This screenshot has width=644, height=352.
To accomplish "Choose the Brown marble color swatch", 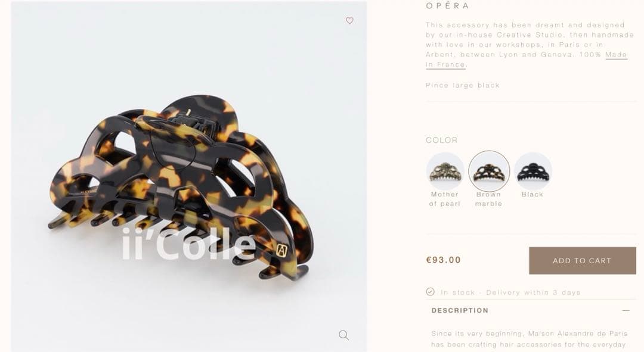I will tap(489, 171).
